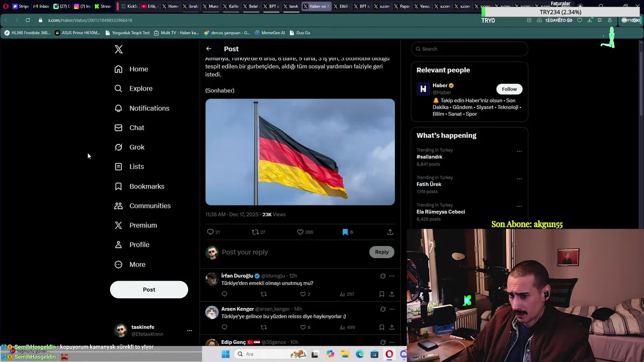Open more options on Arsen Kenger's reply
This screenshot has height=362, width=644.
[x=392, y=309]
